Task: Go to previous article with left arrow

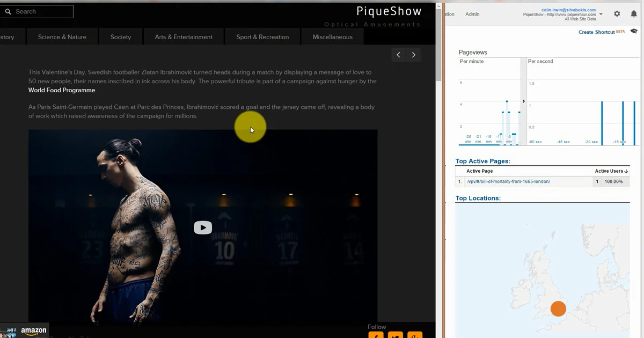Action: [x=398, y=55]
